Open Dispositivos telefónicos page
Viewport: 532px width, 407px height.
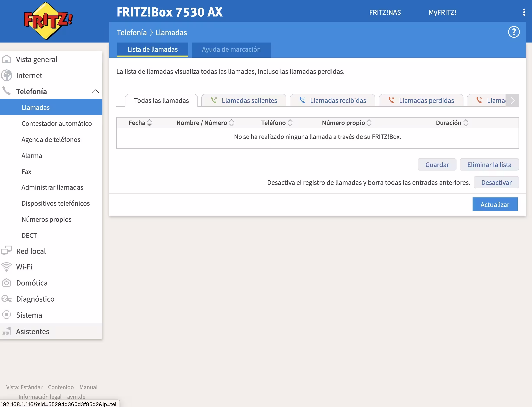click(x=56, y=203)
